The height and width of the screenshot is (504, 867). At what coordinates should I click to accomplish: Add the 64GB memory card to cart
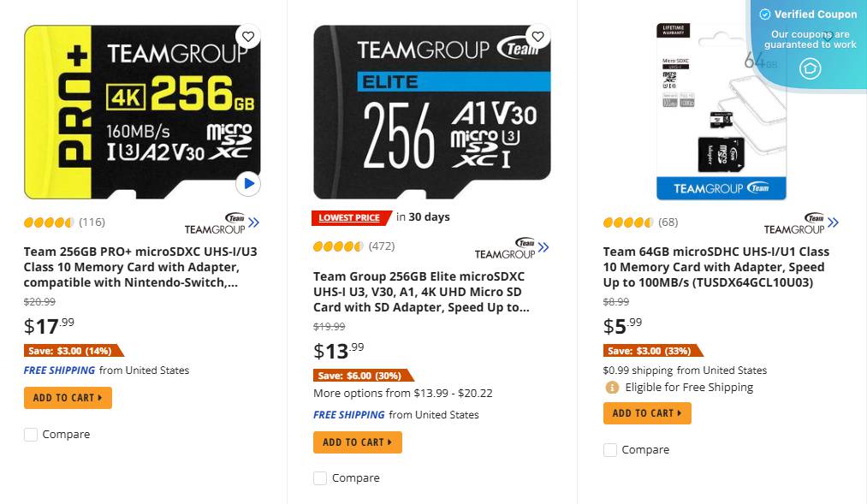coord(647,413)
